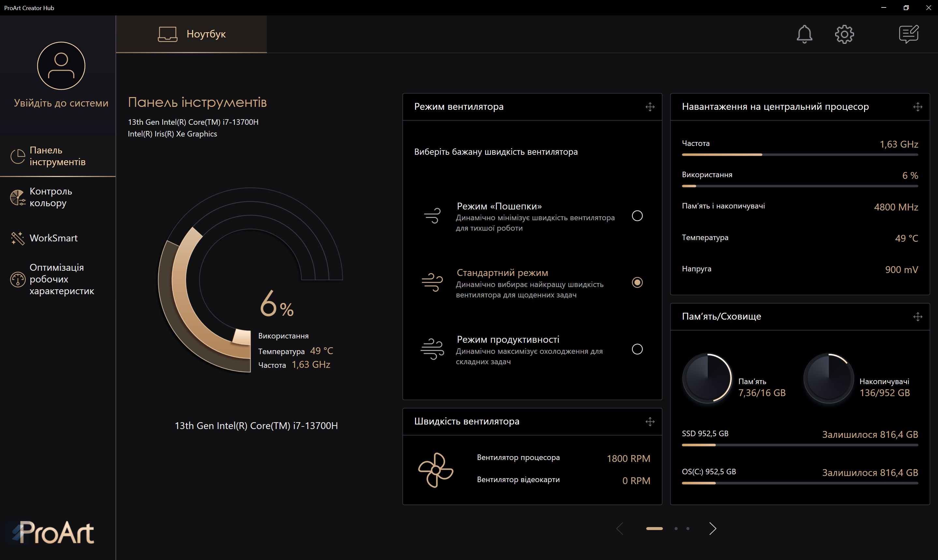Click the SSD 952,5 GB usage bar
Viewport: 938px width, 560px height.
[x=800, y=445]
